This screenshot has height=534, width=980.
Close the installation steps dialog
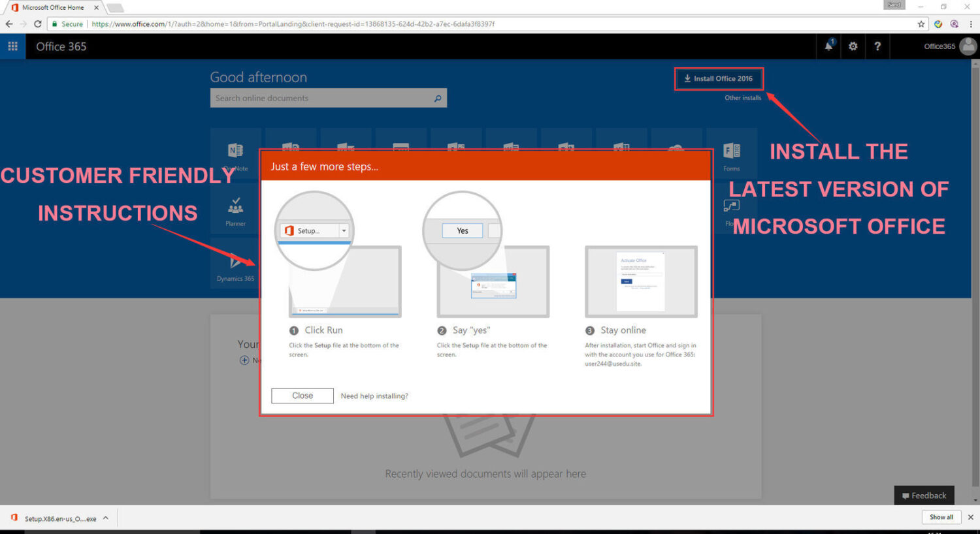point(302,396)
